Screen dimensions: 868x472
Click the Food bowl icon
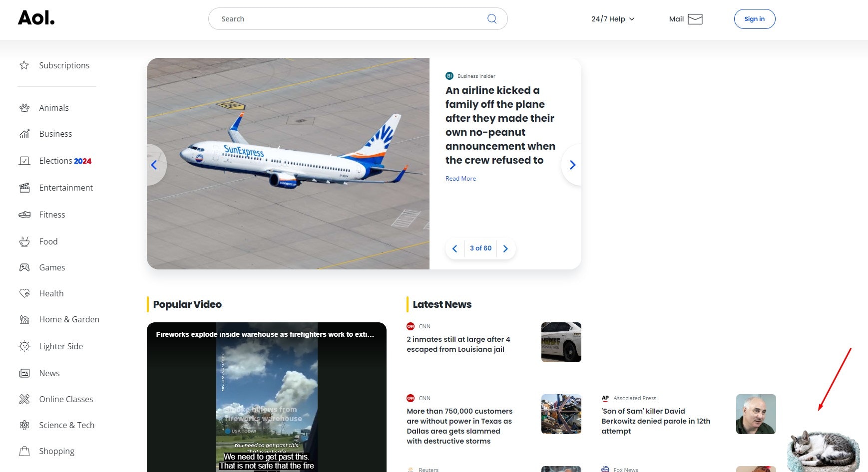tap(24, 241)
